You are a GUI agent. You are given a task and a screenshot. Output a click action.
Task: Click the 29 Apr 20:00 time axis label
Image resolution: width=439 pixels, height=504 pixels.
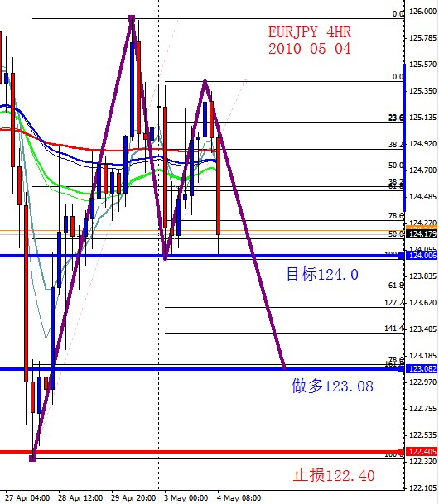pyautogui.click(x=133, y=498)
